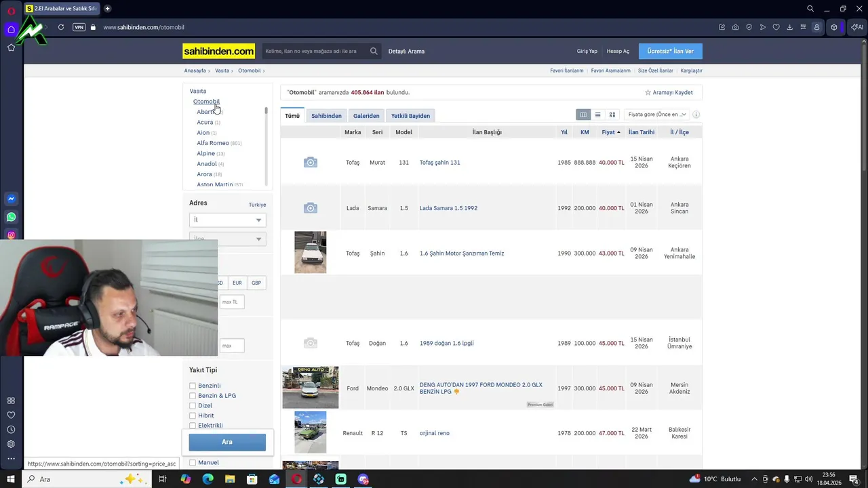Open Hesap Aç signup link
Screen dimensions: 868x488
[618, 51]
